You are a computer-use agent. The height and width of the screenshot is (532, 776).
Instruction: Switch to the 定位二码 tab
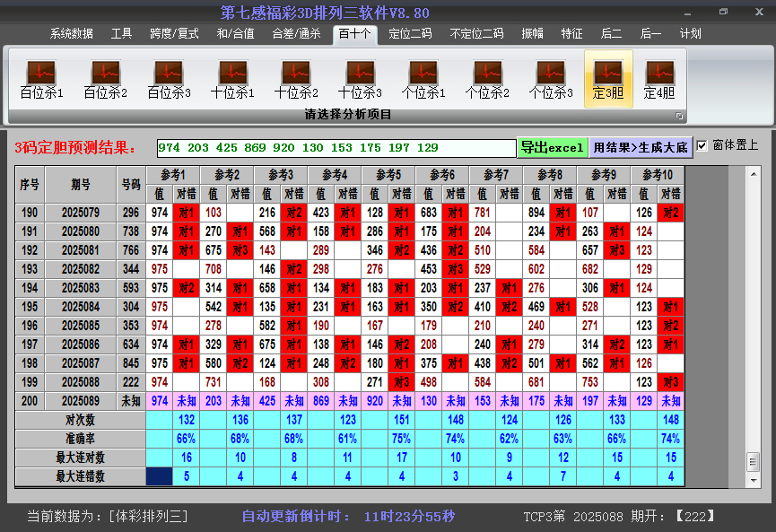point(410,34)
